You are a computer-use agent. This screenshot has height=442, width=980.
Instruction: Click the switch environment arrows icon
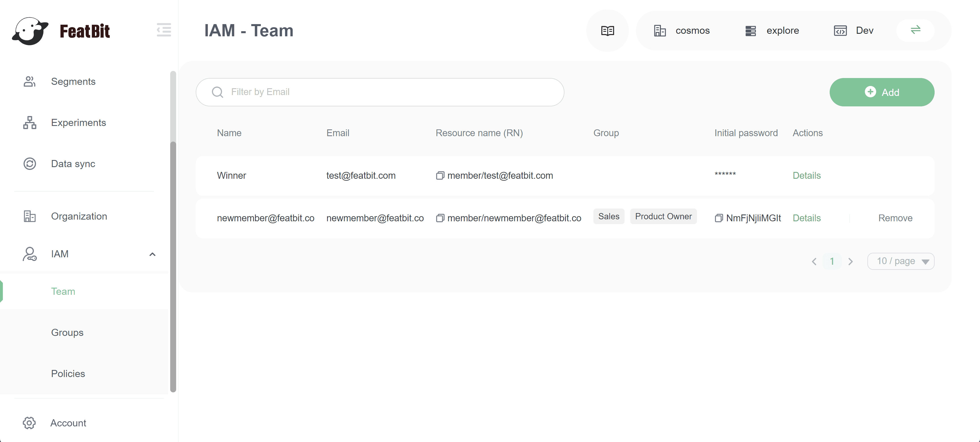click(x=915, y=30)
